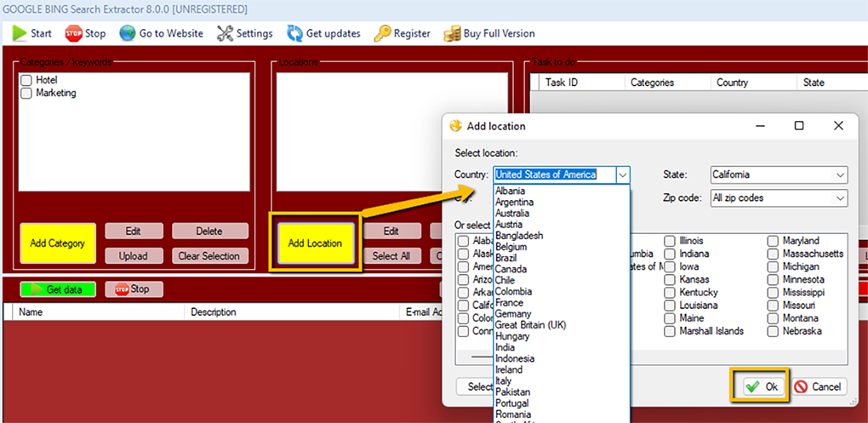Tick the Nebraska state checkbox

pos(773,331)
